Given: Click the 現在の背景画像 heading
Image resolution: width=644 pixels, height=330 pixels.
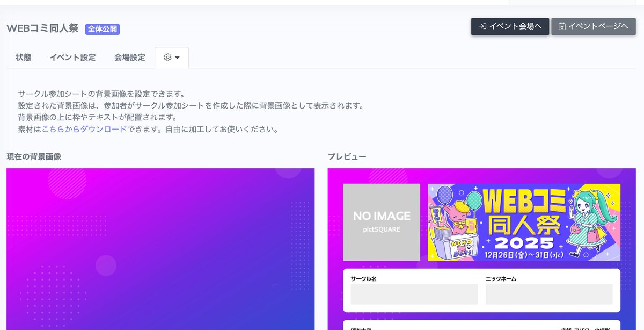Looking at the screenshot, I should coord(34,156).
